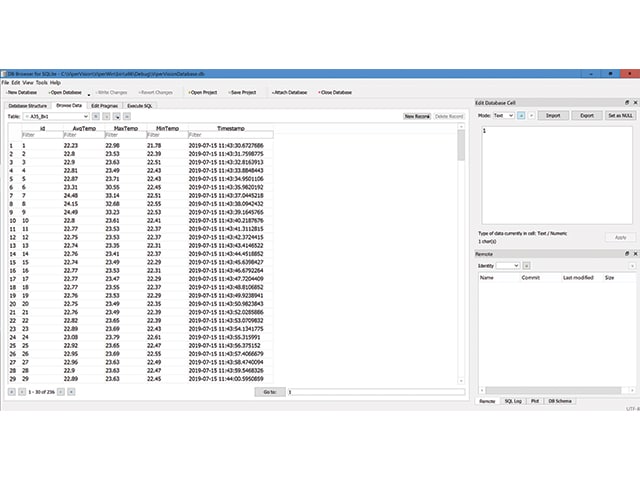Open the Identity dropdown in Remote panel
Viewport: 640px width, 480px height.
508,266
